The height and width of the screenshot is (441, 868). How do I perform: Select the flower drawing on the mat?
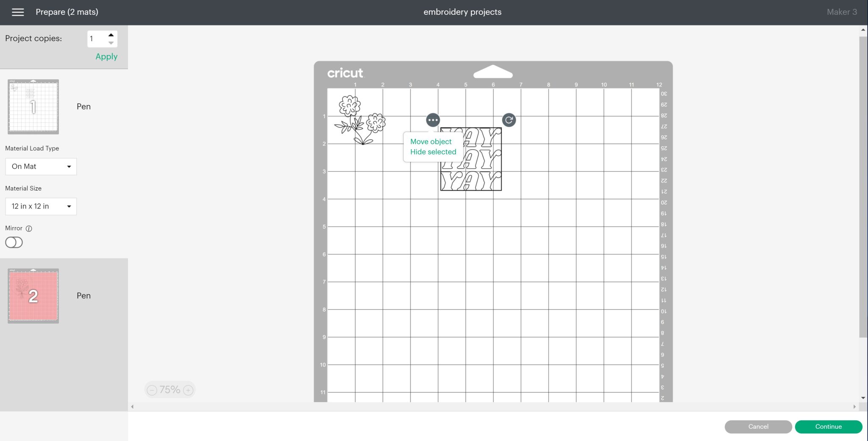[360, 120]
